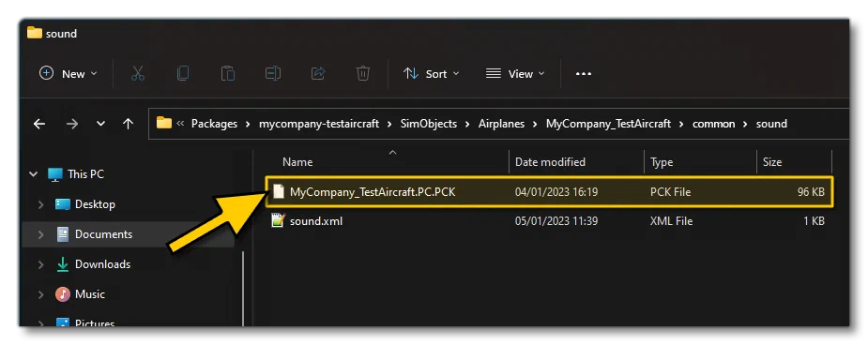Click the Share icon in toolbar
The height and width of the screenshot is (345, 868).
(318, 73)
